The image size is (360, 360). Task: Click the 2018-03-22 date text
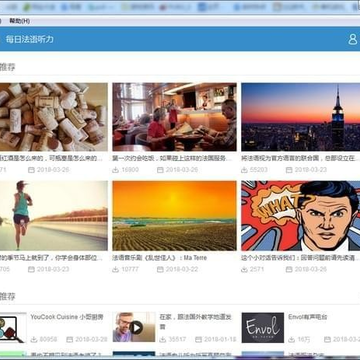coord(182,269)
